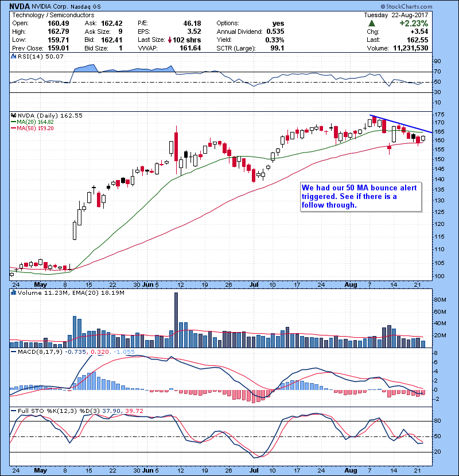This screenshot has height=476, width=459.
Task: Click the 90 level on RSI axis
Action: (438, 61)
